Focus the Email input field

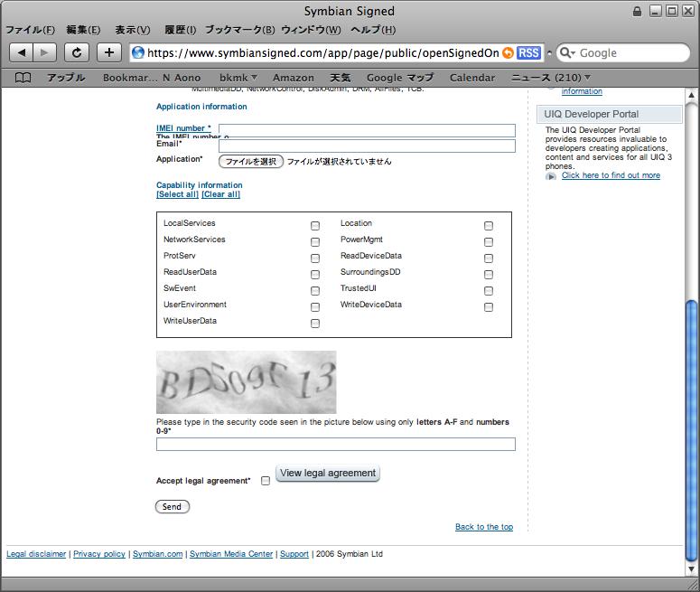point(367,146)
